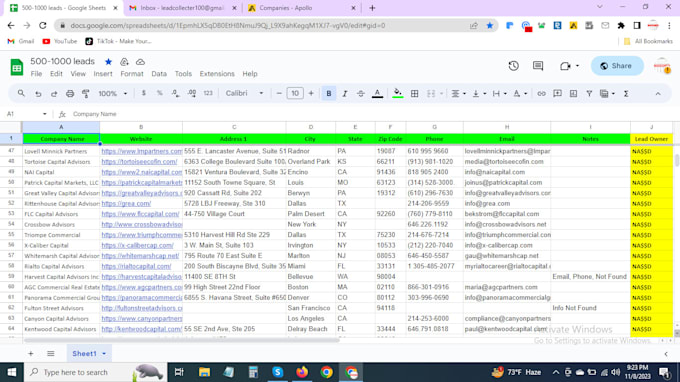Viewport: 680px width, 382px height.
Task: Add a new sheet
Action: pos(30,353)
